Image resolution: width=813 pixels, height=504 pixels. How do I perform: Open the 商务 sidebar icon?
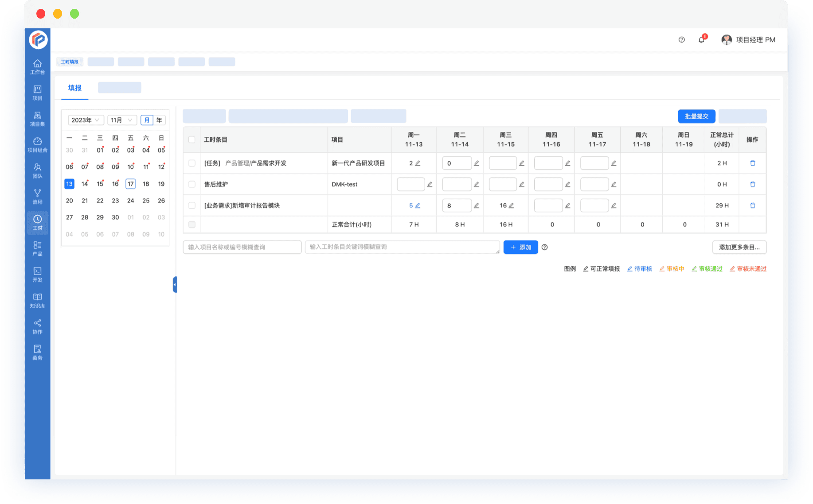(37, 353)
